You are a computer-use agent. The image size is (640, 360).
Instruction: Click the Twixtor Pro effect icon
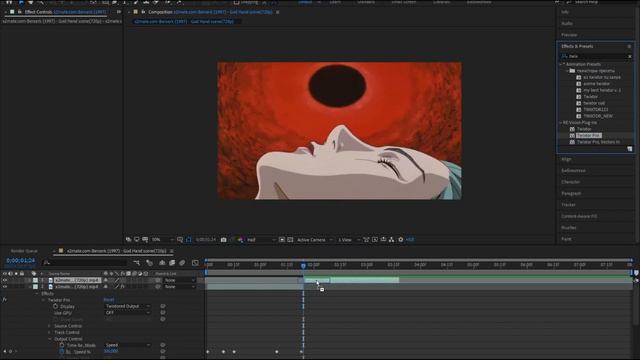572,136
